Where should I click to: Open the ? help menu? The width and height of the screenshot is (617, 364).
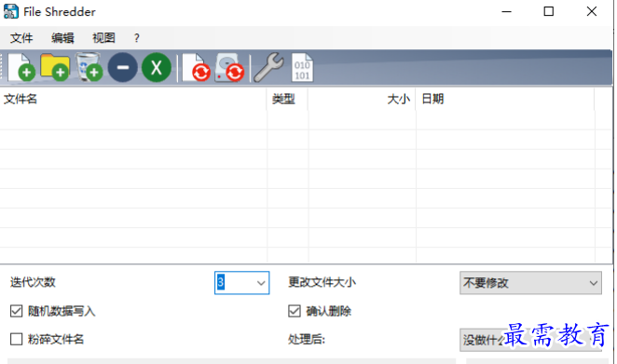pos(137,38)
